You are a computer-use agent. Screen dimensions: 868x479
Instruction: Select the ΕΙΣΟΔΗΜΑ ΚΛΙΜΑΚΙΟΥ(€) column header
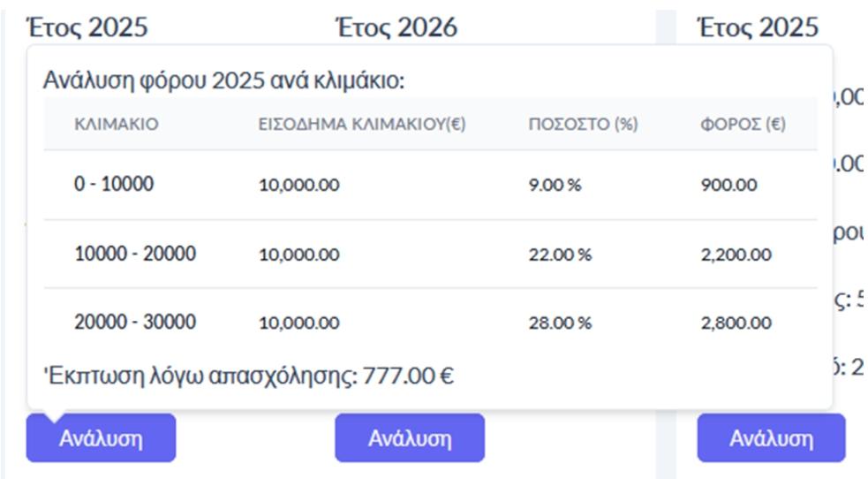tap(362, 125)
